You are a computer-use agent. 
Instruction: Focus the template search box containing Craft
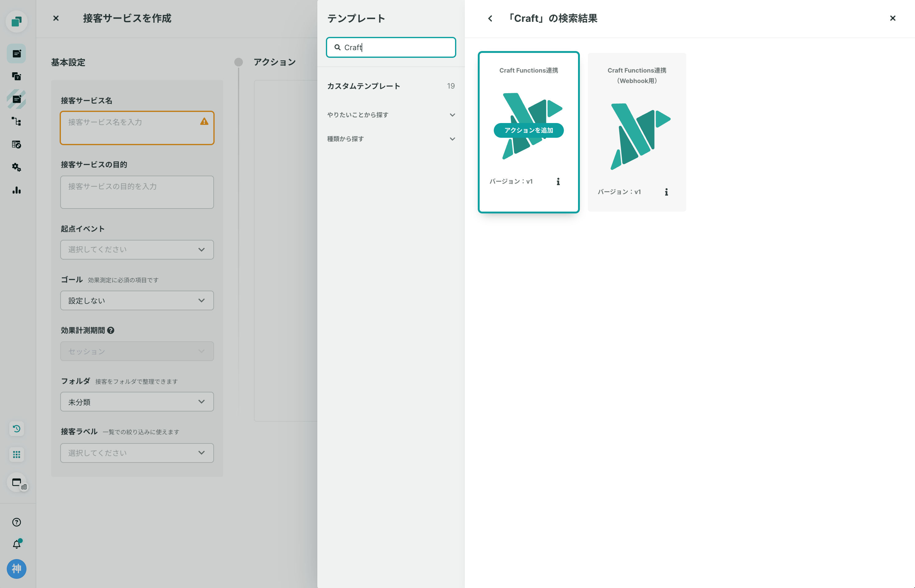(391, 47)
